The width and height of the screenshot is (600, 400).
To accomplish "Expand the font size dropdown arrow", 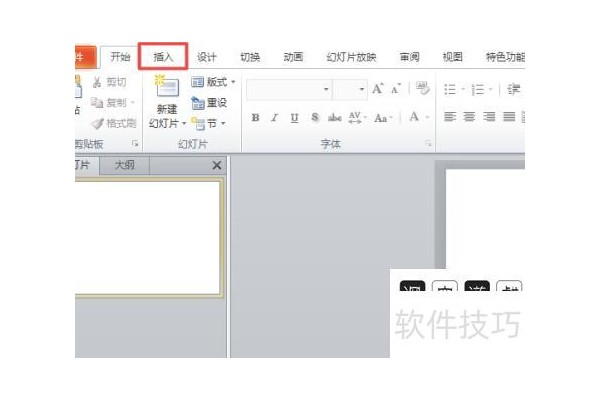I will coord(362,89).
